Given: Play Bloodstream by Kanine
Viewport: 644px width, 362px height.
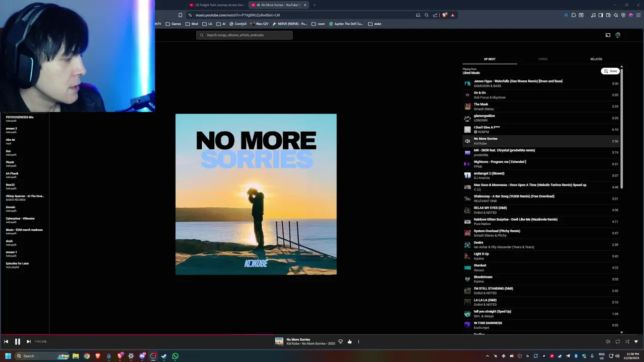Looking at the screenshot, I should [x=541, y=279].
